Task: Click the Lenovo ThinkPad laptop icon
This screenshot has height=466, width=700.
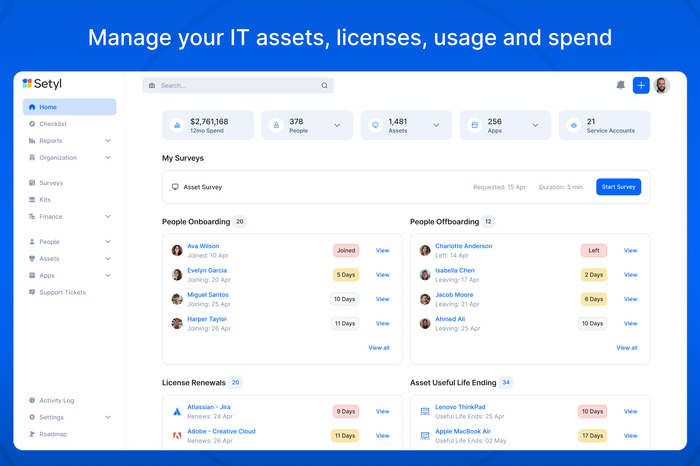Action: click(x=425, y=412)
